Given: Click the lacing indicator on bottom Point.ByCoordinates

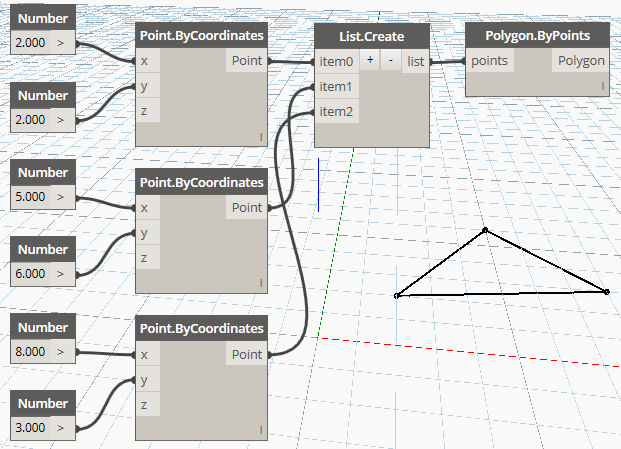Looking at the screenshot, I should pyautogui.click(x=261, y=430).
